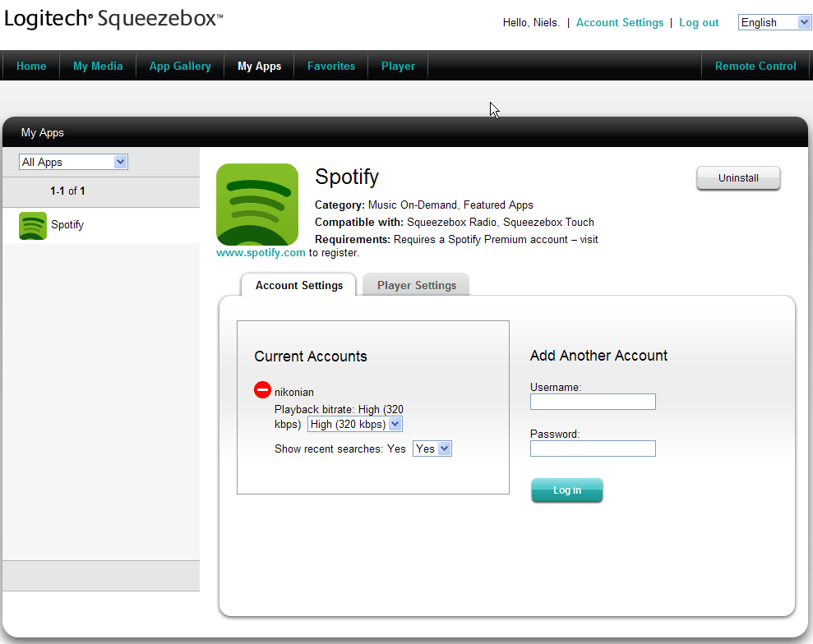Click the large Spotify app logo
Screen dimensions: 813x644
(257, 205)
